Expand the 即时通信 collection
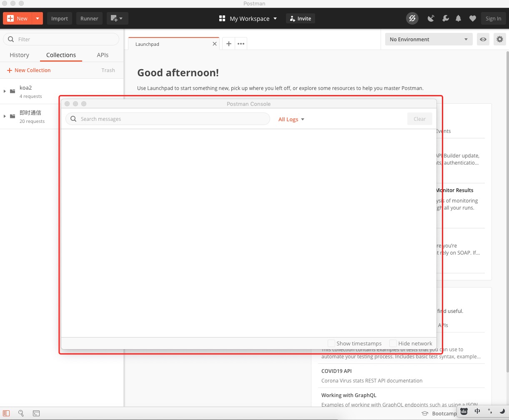Screen dimensions: 509x420 [5, 116]
